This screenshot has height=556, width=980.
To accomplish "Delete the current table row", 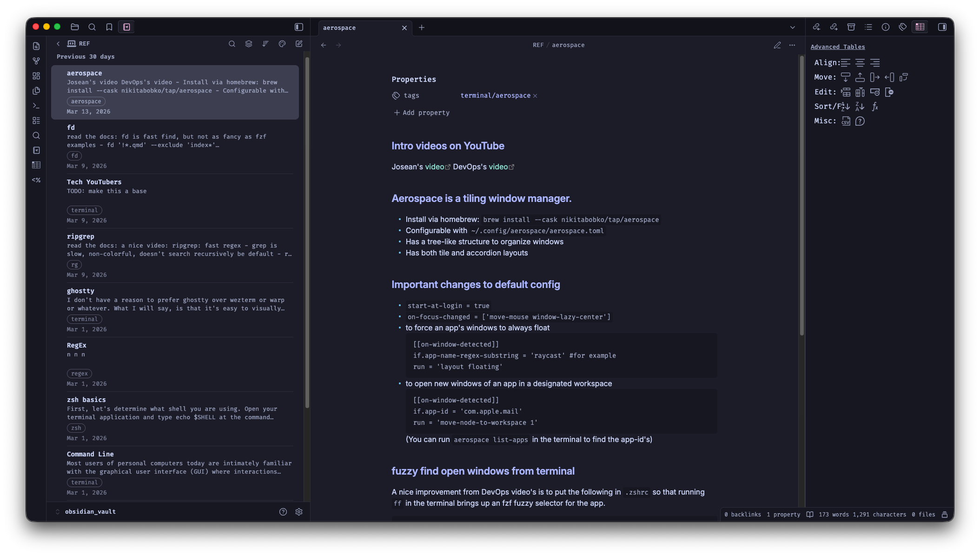I will [875, 92].
